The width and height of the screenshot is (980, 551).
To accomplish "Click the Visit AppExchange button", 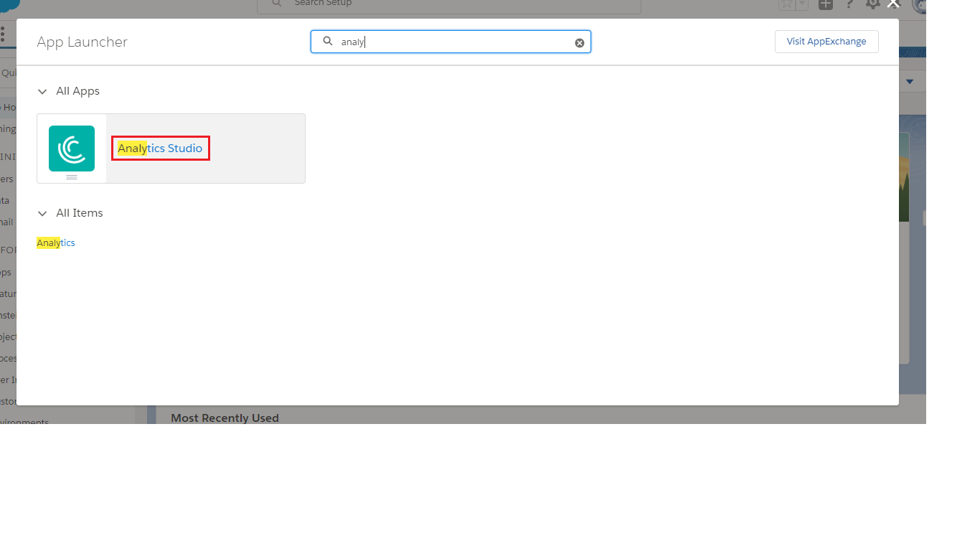I will tap(826, 42).
